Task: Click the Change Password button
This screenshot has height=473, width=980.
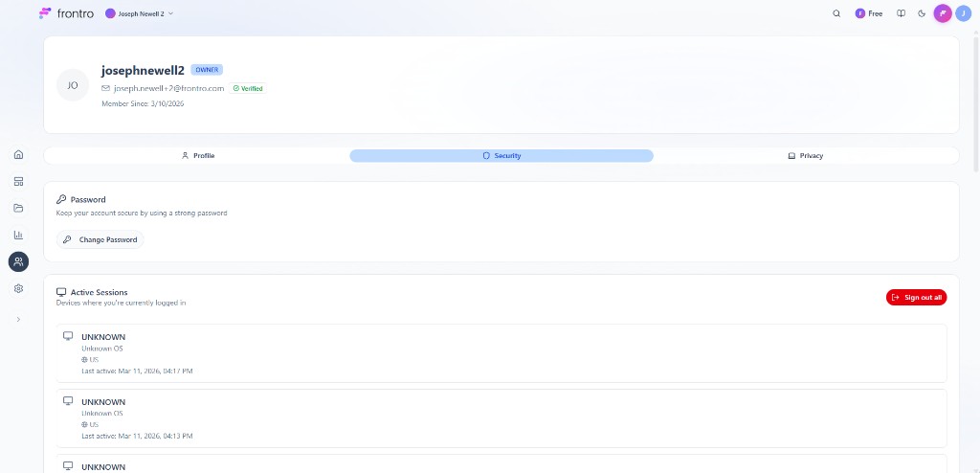Action: [100, 239]
